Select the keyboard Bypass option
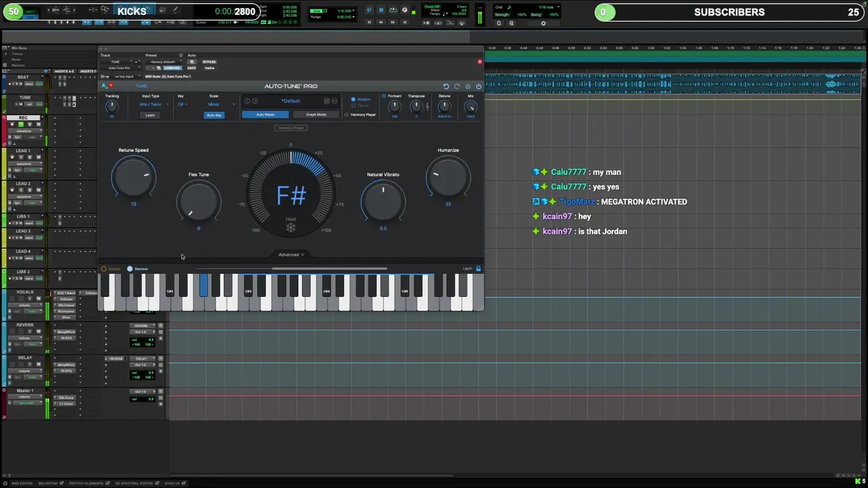 104,269
